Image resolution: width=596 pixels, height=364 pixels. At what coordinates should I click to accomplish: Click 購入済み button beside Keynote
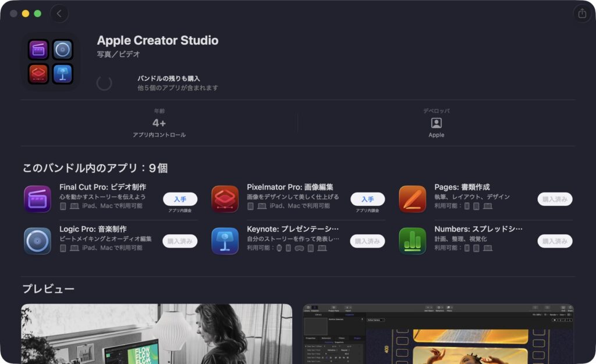pyautogui.click(x=367, y=241)
